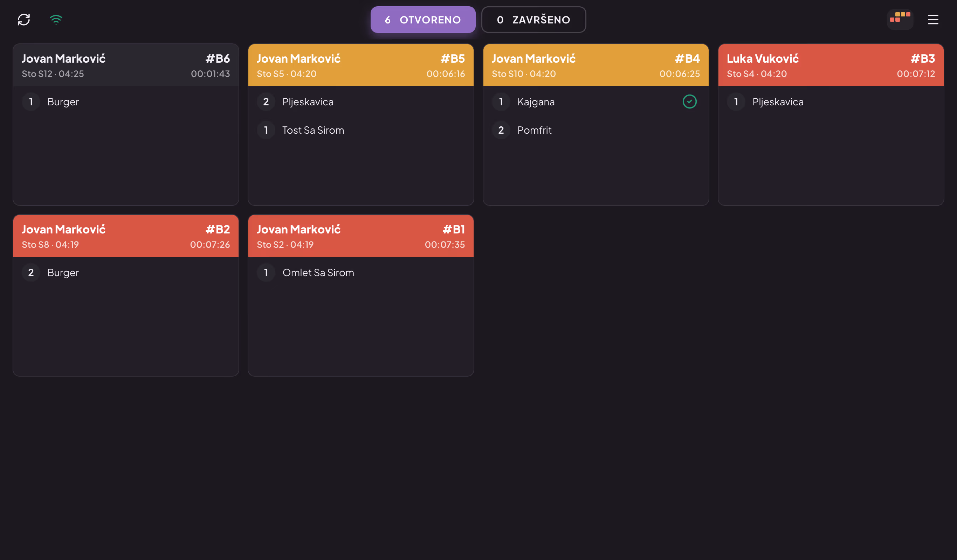Select Pomfrit item in order #B4
Viewport: 957px width, 560px height.
click(x=596, y=130)
